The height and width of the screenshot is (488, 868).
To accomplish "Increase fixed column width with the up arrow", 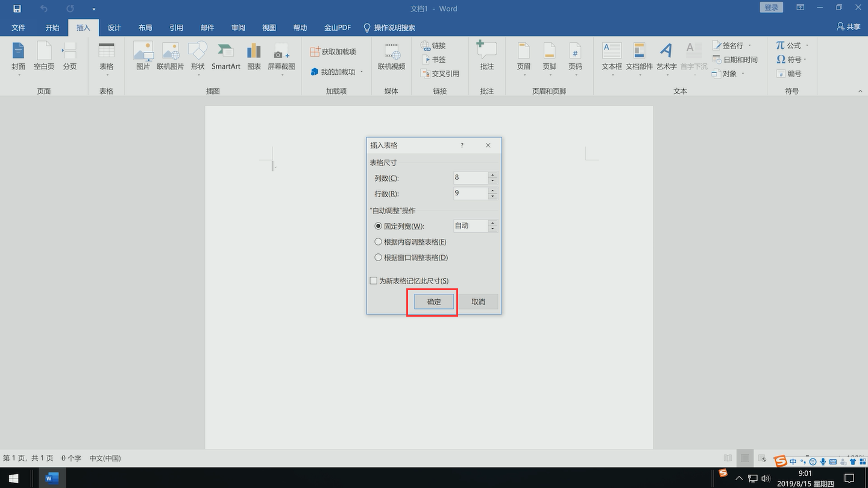I will click(492, 223).
